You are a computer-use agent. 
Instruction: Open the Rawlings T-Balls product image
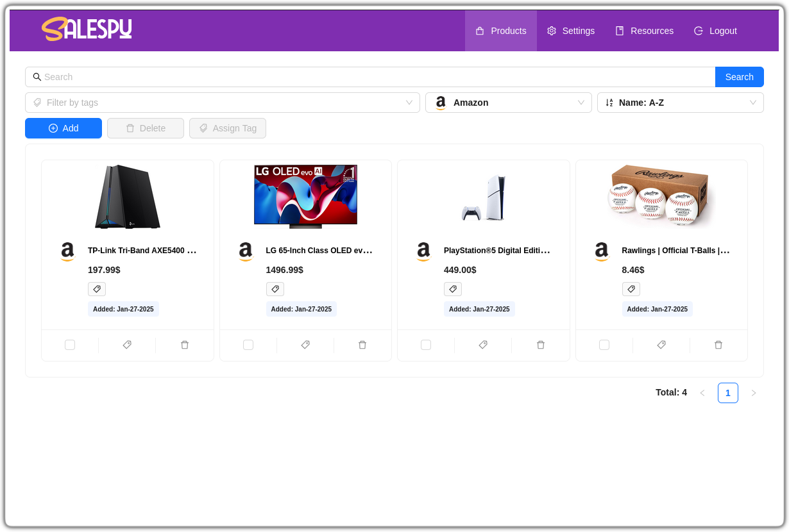tap(661, 197)
